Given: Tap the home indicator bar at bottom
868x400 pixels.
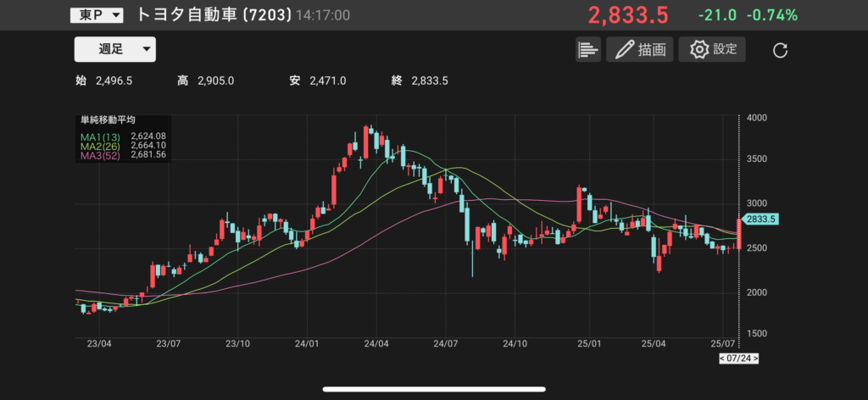Looking at the screenshot, I should click(x=433, y=389).
